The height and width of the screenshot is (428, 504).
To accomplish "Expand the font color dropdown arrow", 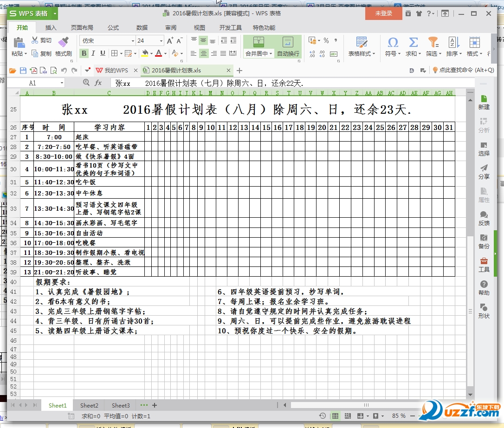I will point(166,53).
